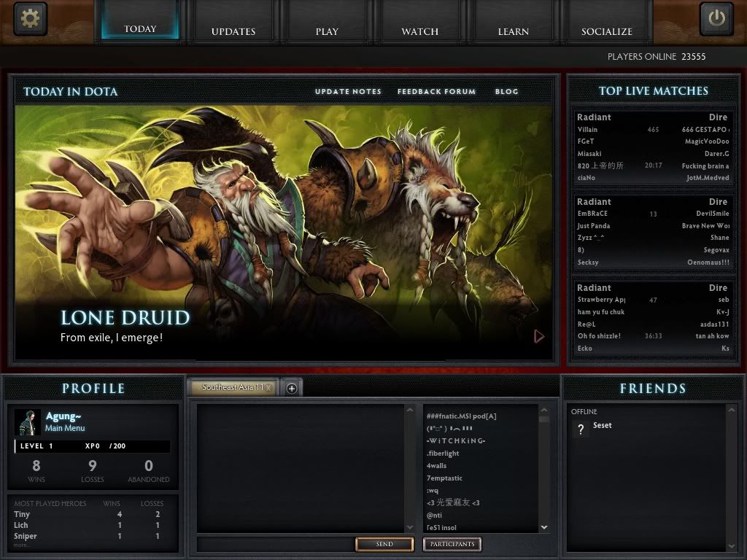
Task: Click participants list scroll-up arrow
Action: 544,410
